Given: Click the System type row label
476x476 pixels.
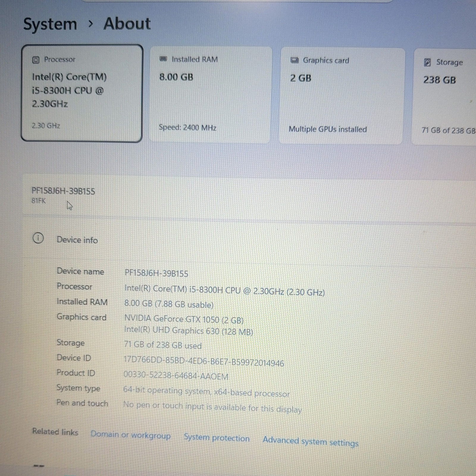Looking at the screenshot, I should tap(78, 388).
